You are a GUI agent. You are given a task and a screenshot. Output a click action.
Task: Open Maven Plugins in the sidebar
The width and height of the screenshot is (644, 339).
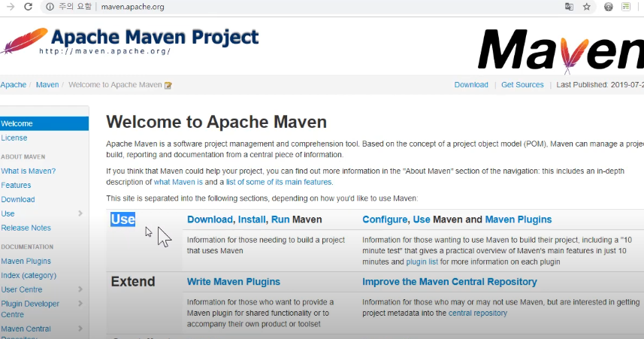coord(26,261)
